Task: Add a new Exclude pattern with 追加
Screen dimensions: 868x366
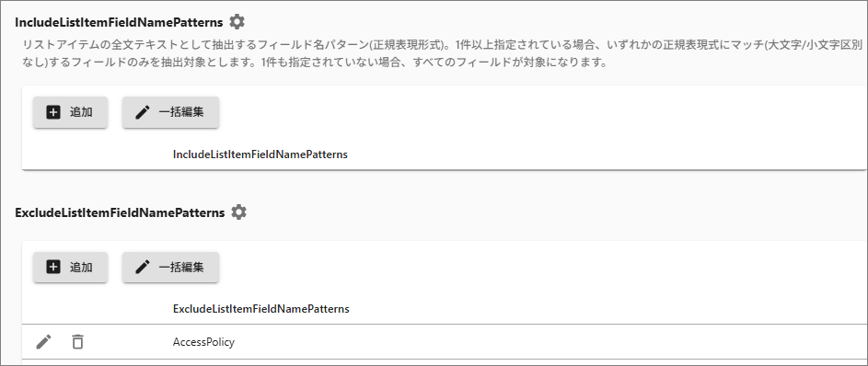Action: [x=70, y=268]
